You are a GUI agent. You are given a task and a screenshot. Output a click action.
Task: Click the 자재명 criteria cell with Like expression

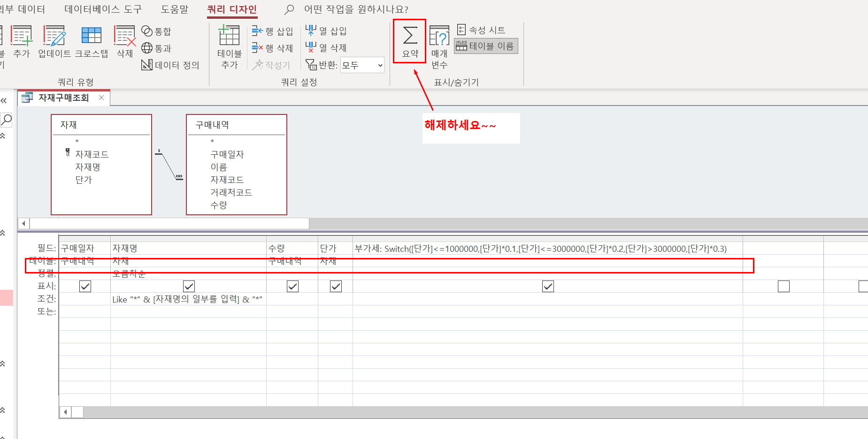point(188,299)
